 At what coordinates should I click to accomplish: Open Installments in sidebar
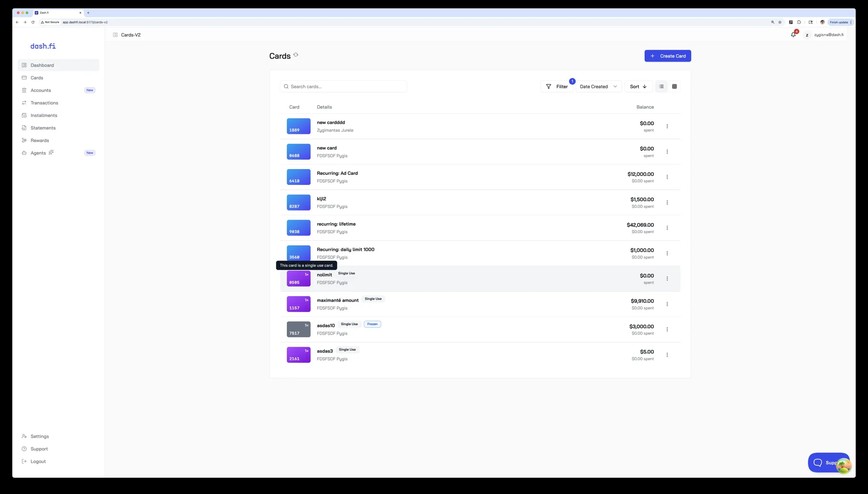(58, 115)
